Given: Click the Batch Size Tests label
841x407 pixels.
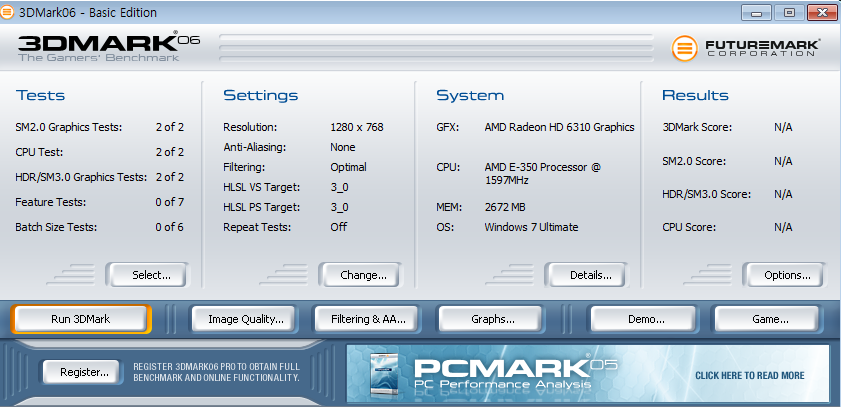Looking at the screenshot, I should point(56,227).
